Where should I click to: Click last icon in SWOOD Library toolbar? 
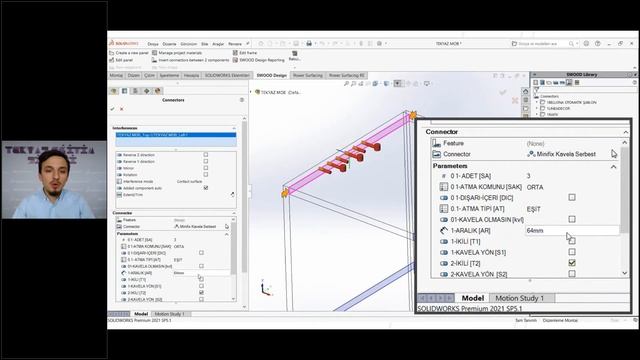pyautogui.click(x=577, y=83)
